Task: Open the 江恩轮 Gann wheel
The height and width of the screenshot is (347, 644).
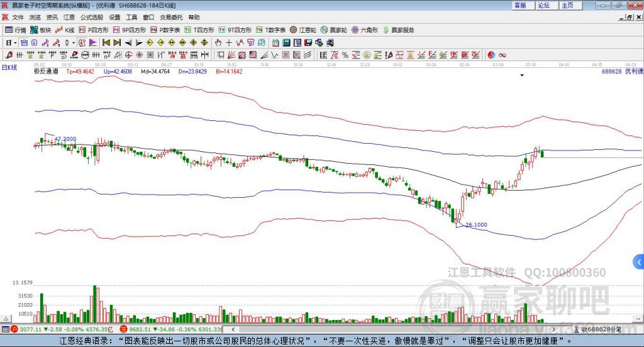Action: [303, 30]
